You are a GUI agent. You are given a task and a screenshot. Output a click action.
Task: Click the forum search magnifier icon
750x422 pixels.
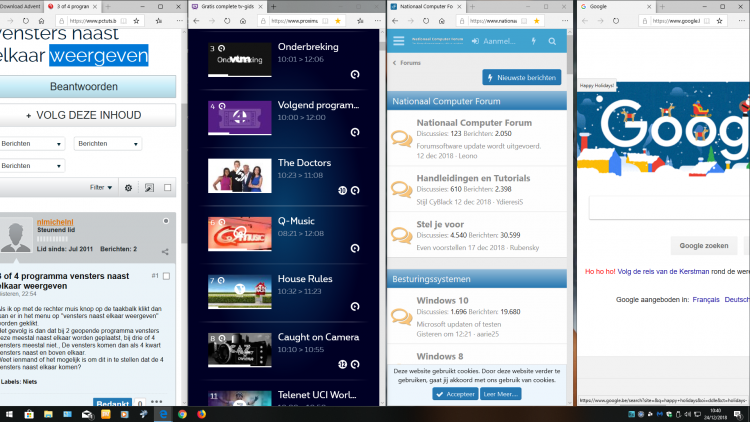click(x=554, y=41)
